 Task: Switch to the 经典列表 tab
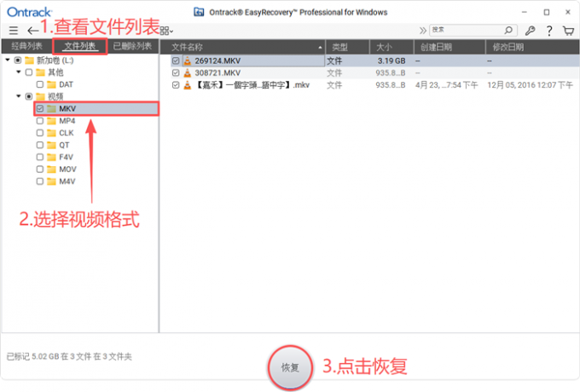26,46
